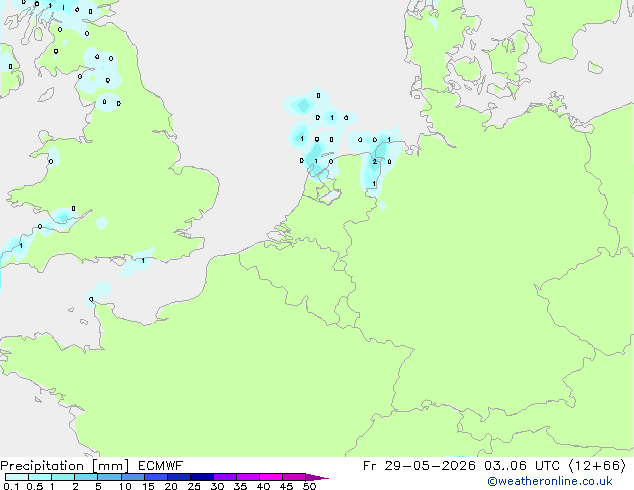This screenshot has width=634, height=490.
Task: Click the "2" precipitation value on map
Action: pos(374,162)
